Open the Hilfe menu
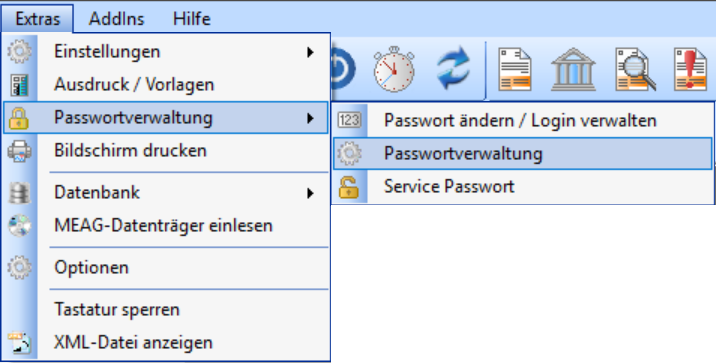The height and width of the screenshot is (363, 716). 192,19
